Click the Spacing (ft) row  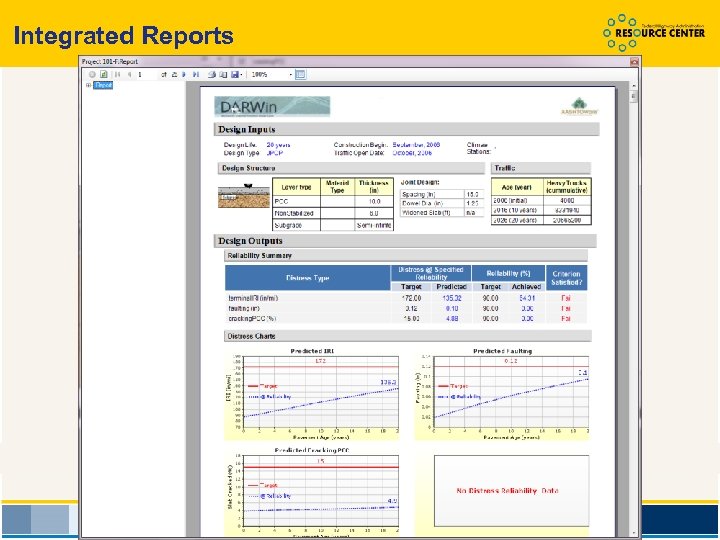click(x=441, y=194)
